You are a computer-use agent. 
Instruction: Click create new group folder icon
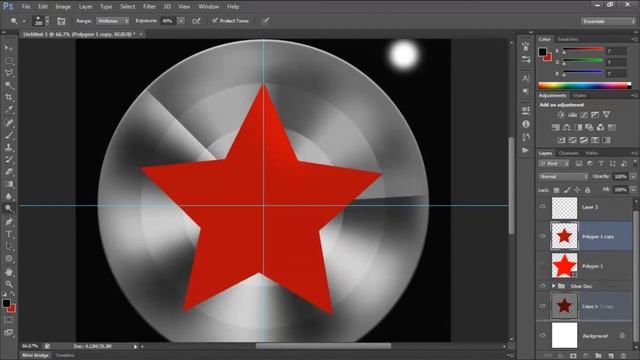click(598, 356)
